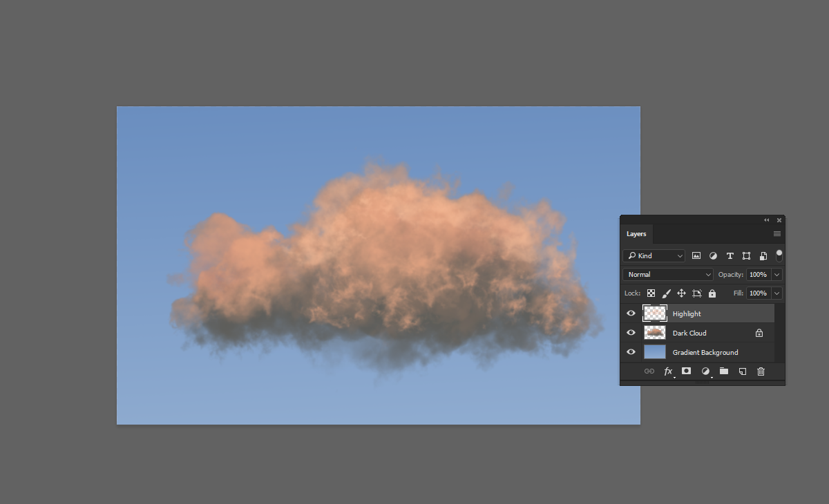Click the Fill percentage input field
The image size is (829, 504).
(758, 293)
